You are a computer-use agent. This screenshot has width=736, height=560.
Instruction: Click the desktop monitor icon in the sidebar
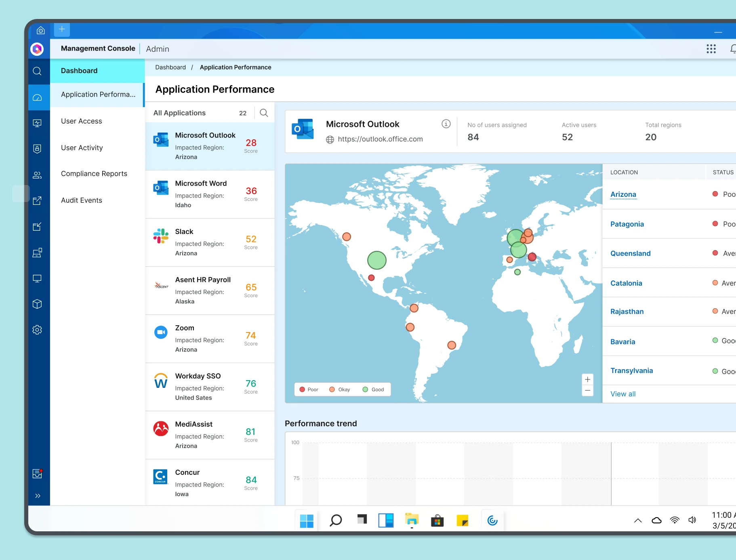tap(37, 278)
